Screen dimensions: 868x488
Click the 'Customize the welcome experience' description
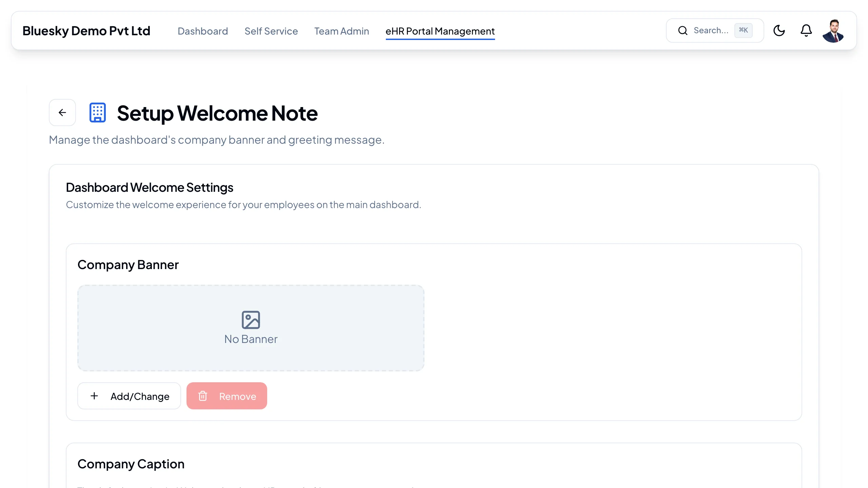click(243, 205)
